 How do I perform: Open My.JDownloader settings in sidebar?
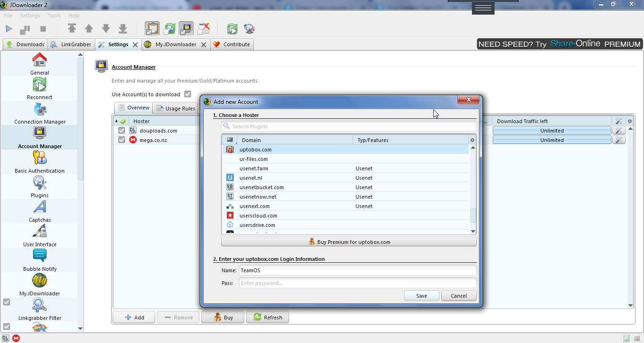(x=40, y=284)
